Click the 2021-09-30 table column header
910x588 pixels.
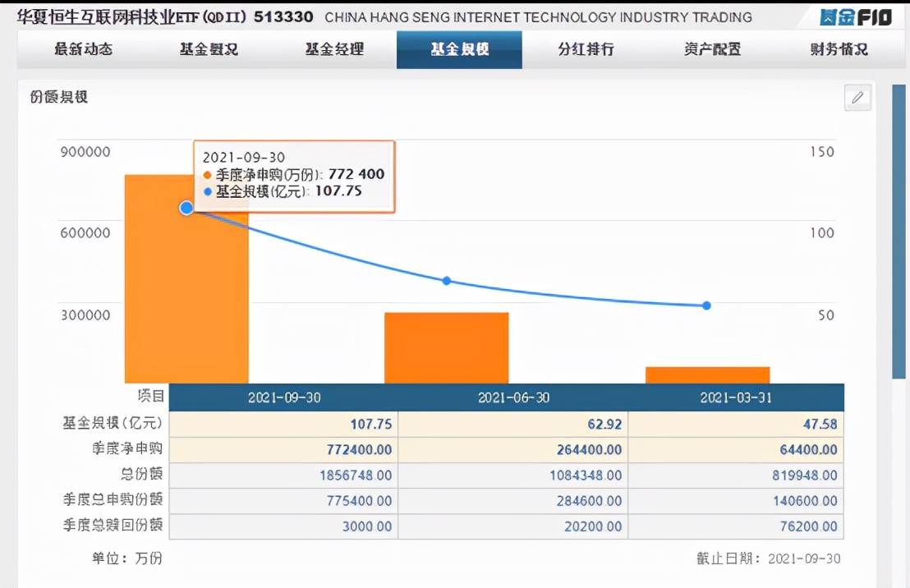click(x=284, y=397)
